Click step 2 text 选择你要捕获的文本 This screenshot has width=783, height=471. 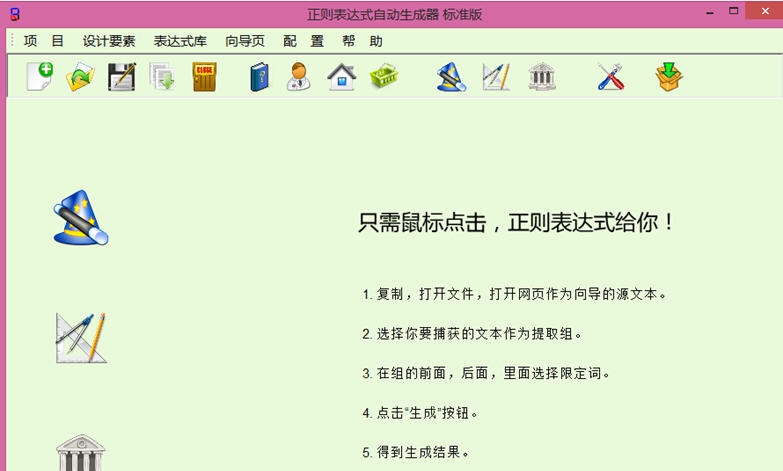tap(472, 334)
